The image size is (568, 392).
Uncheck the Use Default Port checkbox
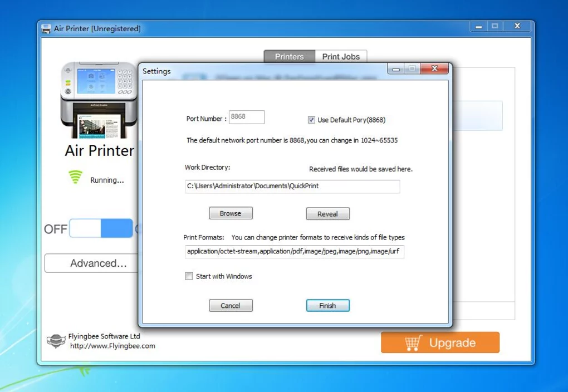(311, 120)
